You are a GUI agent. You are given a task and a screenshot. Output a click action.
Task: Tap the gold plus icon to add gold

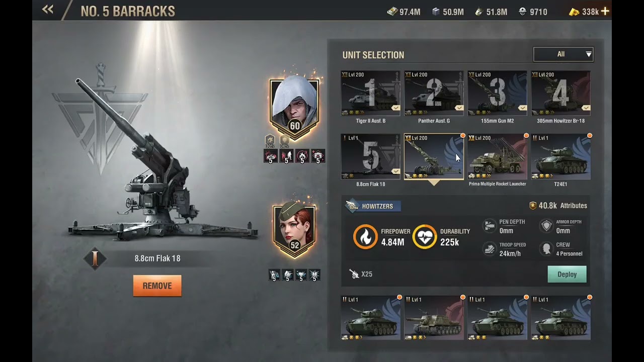click(605, 11)
